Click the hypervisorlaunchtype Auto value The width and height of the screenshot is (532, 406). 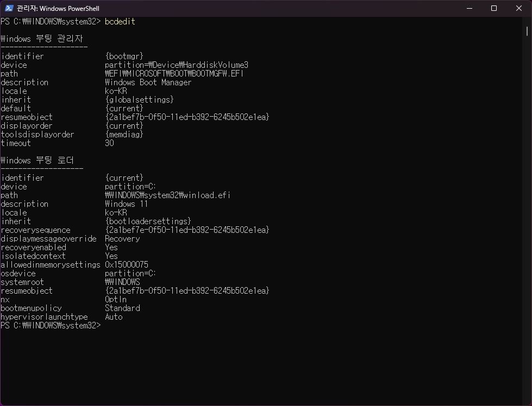tap(114, 317)
